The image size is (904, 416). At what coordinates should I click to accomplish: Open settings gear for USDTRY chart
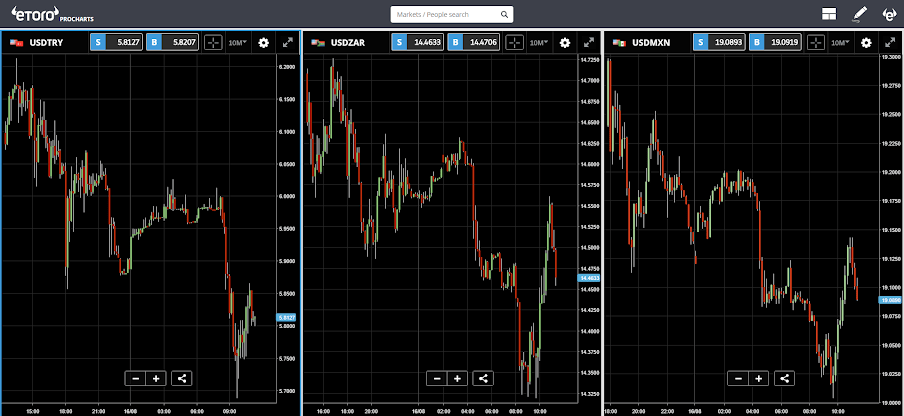264,42
